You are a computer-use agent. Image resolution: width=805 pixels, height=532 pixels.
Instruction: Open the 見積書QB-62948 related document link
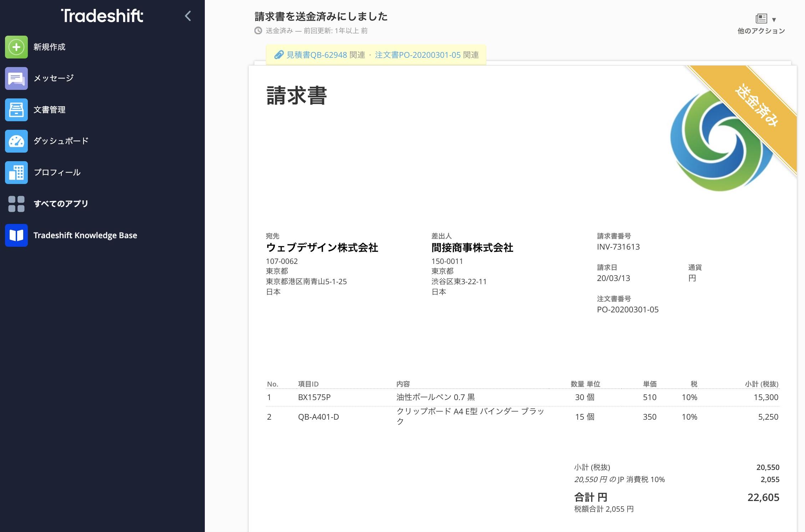[315, 55]
